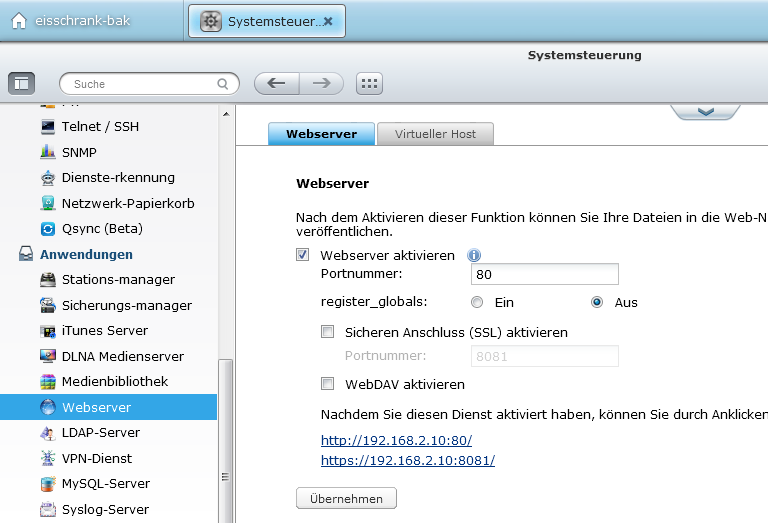Toggle the sidebar panel layout icon

[x=22, y=84]
